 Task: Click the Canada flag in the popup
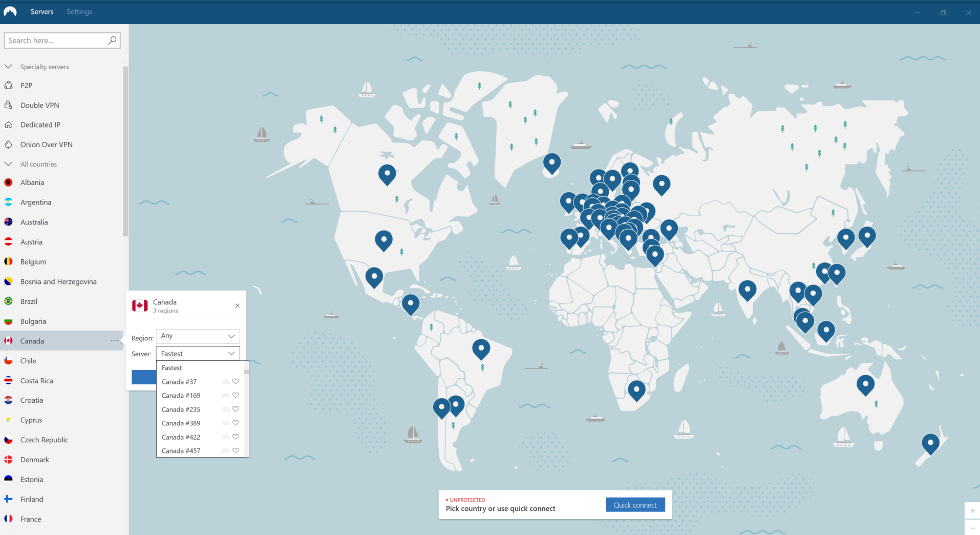140,306
